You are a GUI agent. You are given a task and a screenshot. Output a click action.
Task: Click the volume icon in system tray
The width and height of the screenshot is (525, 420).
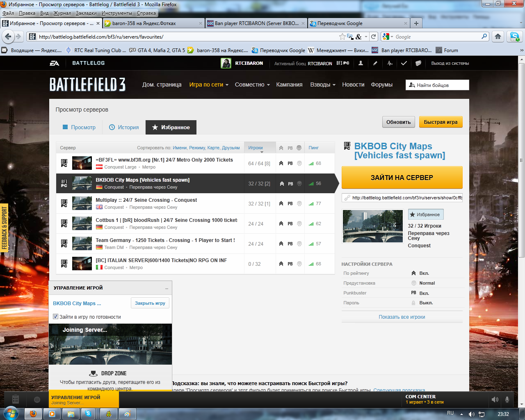click(x=472, y=414)
